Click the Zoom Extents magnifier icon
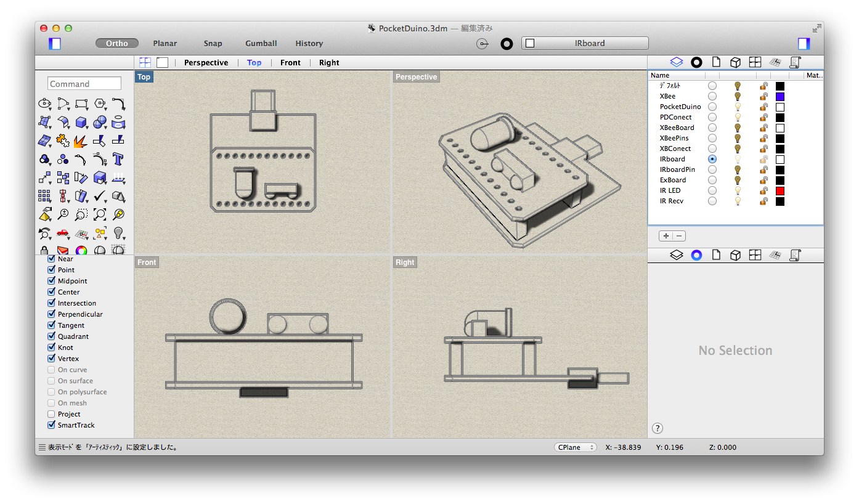The height and width of the screenshot is (504, 859). [100, 214]
